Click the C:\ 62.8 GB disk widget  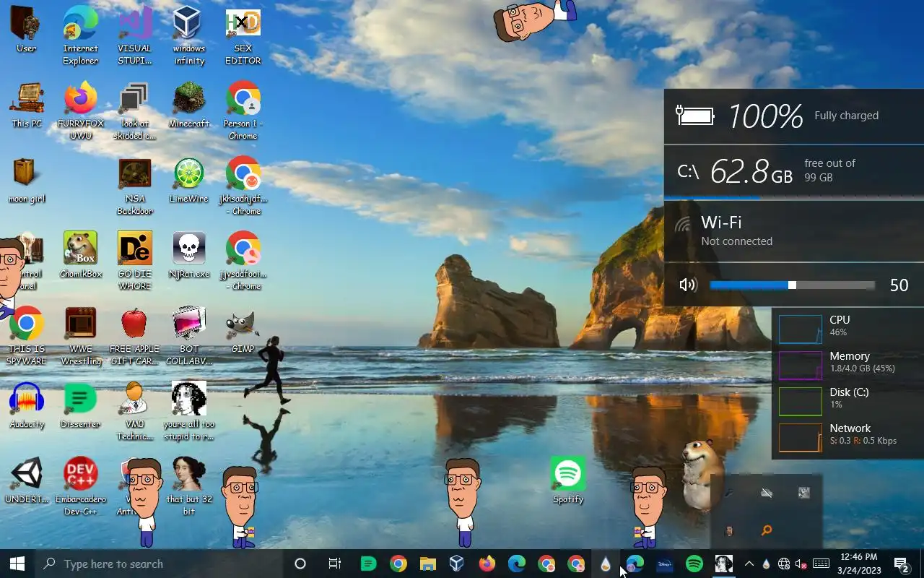(794, 171)
